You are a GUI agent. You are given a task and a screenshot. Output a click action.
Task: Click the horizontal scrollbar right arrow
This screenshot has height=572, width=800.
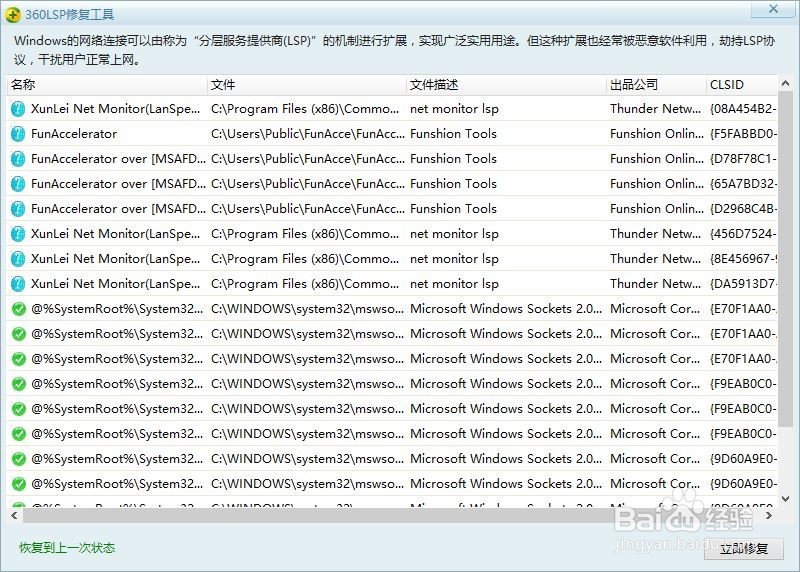[x=769, y=516]
